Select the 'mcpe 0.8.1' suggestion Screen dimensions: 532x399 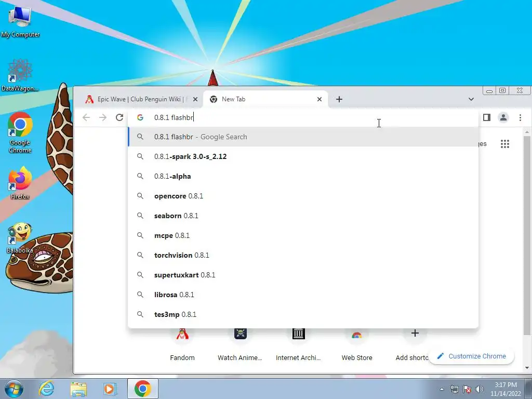[x=303, y=235]
